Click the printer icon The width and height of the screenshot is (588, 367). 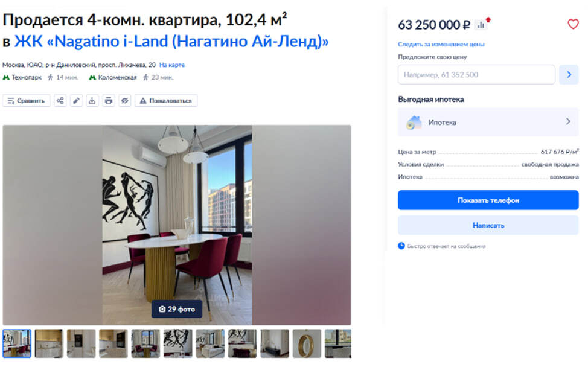[109, 100]
